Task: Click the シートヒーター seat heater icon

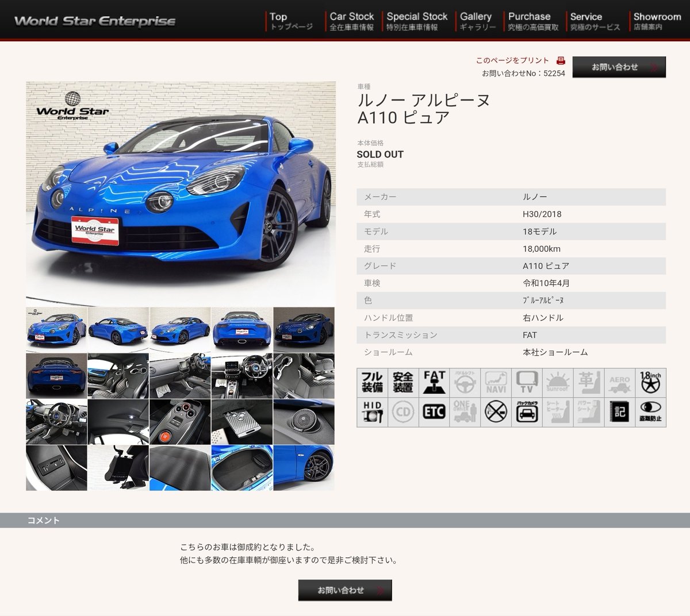Action: (558, 412)
